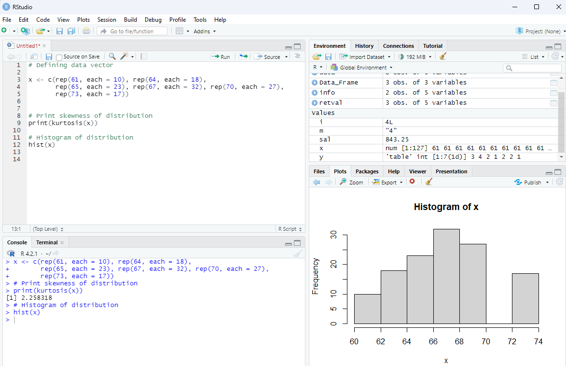
Task: Open the find/replace magnifier icon in the editor
Action: [112, 57]
